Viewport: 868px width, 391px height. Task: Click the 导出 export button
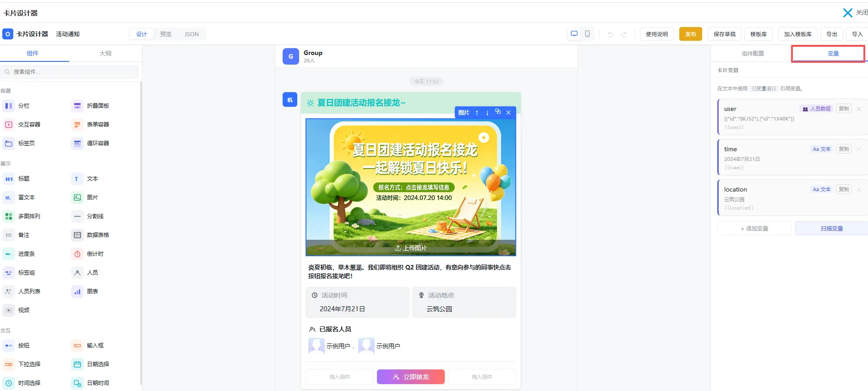pos(832,34)
